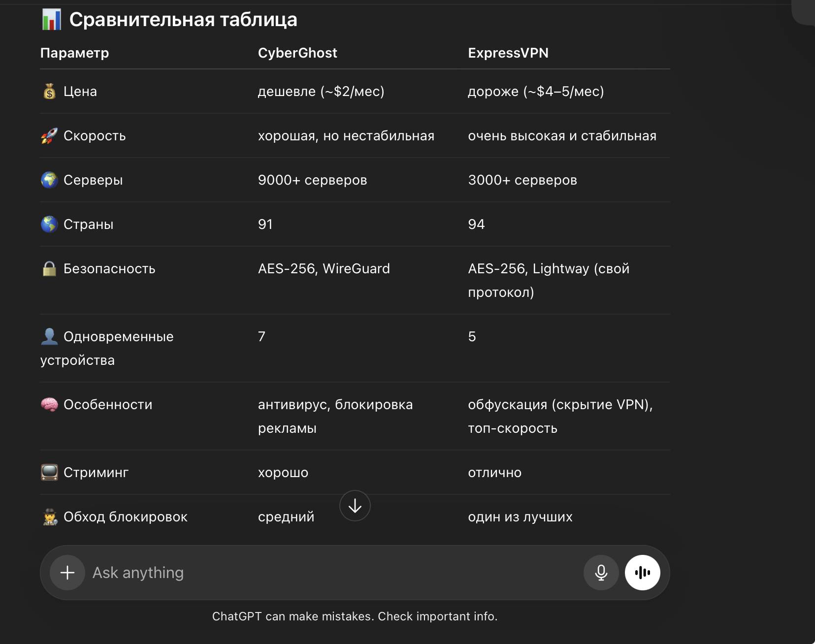Click the ExpressVPN column header
The image size is (815, 644).
(x=508, y=53)
